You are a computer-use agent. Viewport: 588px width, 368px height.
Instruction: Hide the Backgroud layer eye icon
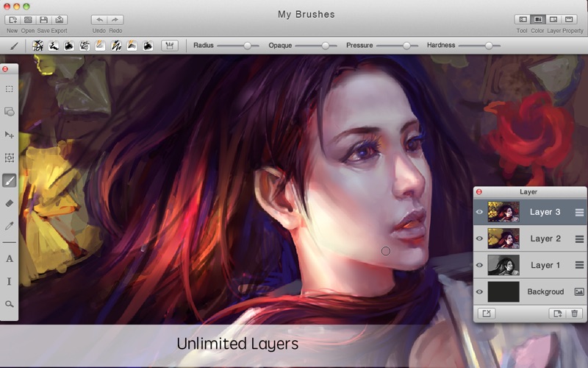pyautogui.click(x=479, y=291)
